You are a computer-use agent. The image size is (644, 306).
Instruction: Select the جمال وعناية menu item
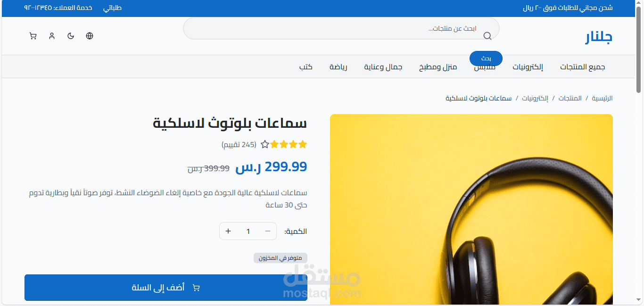point(383,67)
